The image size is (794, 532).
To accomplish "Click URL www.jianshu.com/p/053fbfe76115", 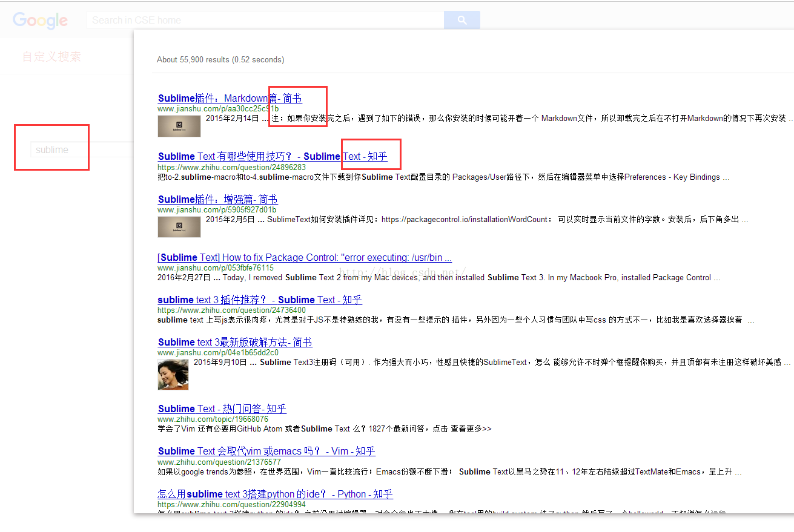I will (216, 268).
